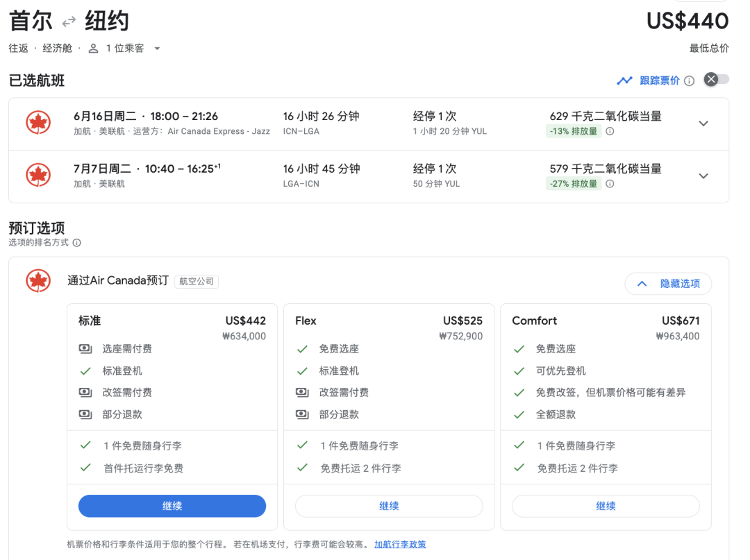750x560 pixels.
Task: Toggle the 跟踪票价 price tracking switch
Action: click(716, 80)
